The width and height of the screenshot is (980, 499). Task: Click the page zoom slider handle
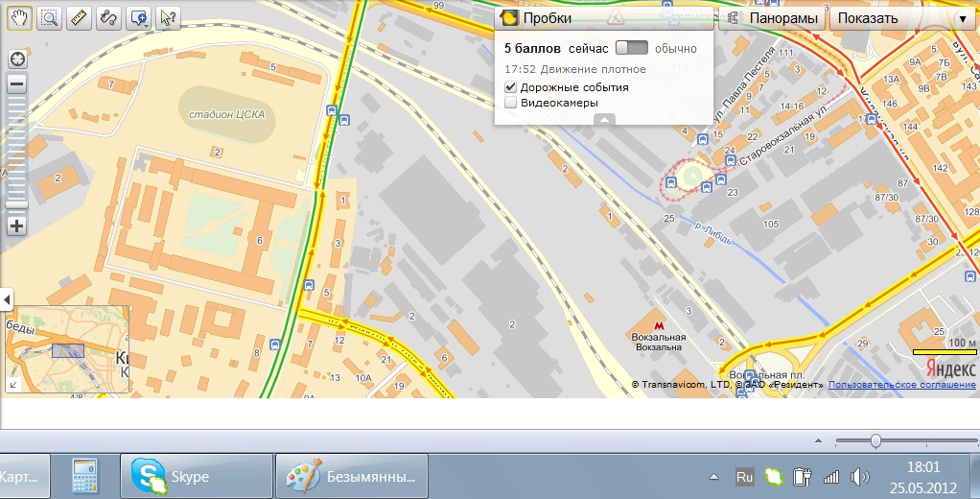click(x=875, y=440)
